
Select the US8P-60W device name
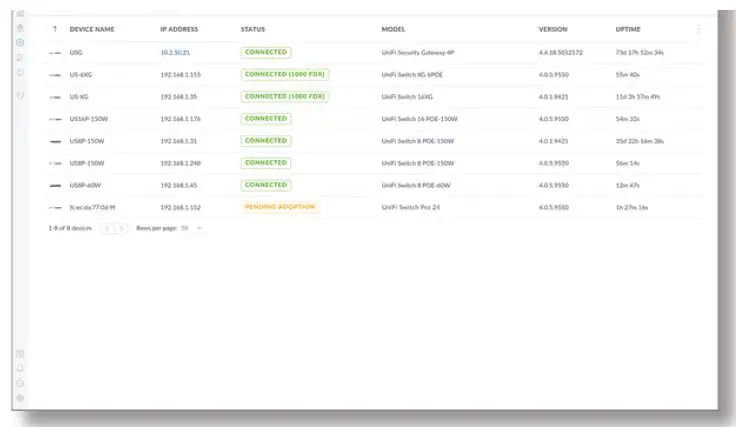85,185
